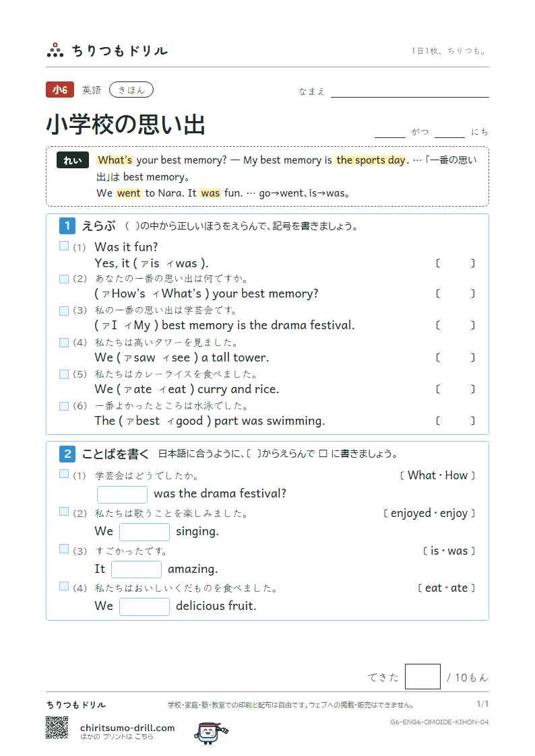Click the highlighted 'What's' in the example
Screen dimensions: 535x756
115,160
